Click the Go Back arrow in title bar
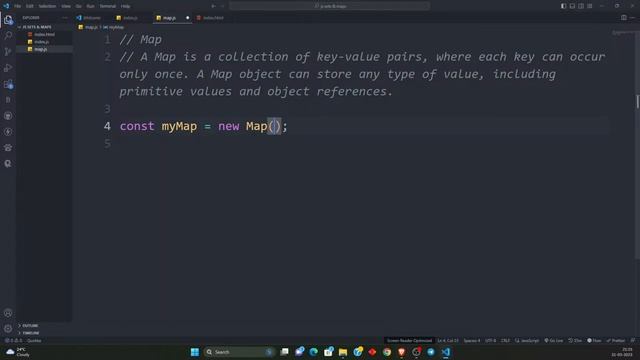Image resolution: width=640 pixels, height=360 pixels. click(213, 6)
